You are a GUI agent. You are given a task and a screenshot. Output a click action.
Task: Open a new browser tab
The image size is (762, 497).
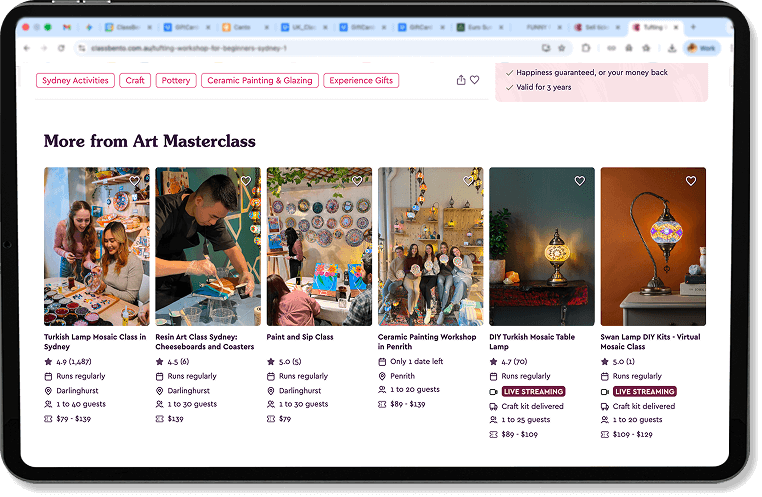693,27
